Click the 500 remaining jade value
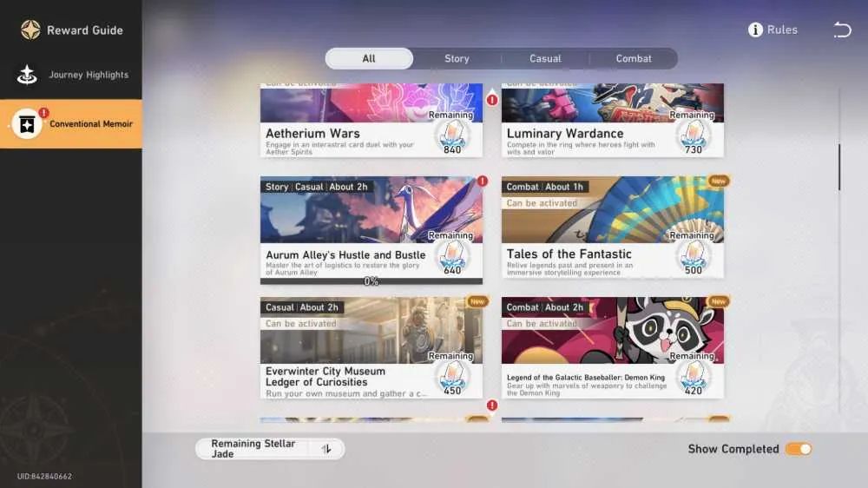Screen dimensions: 868x488 [693, 270]
